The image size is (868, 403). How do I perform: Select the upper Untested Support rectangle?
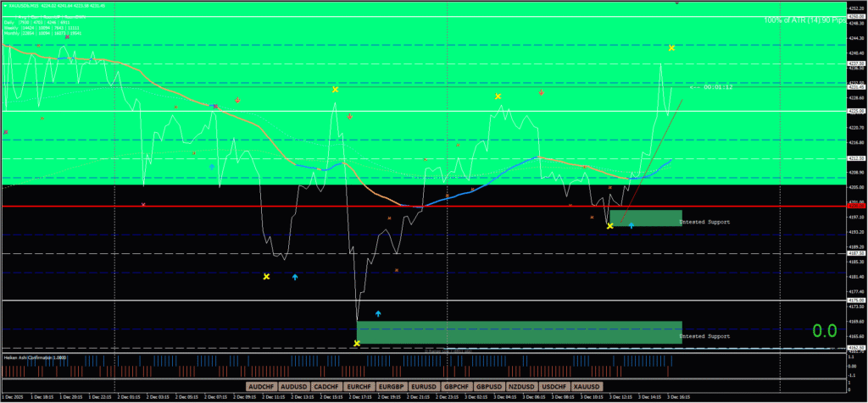[645, 218]
